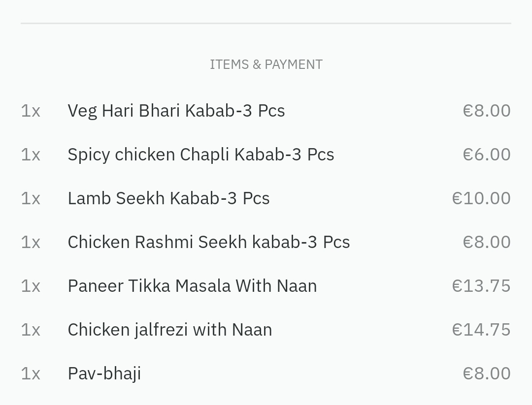Viewport: 532px width, 405px height.
Task: Open the Pav-bhaji item
Action: (104, 374)
